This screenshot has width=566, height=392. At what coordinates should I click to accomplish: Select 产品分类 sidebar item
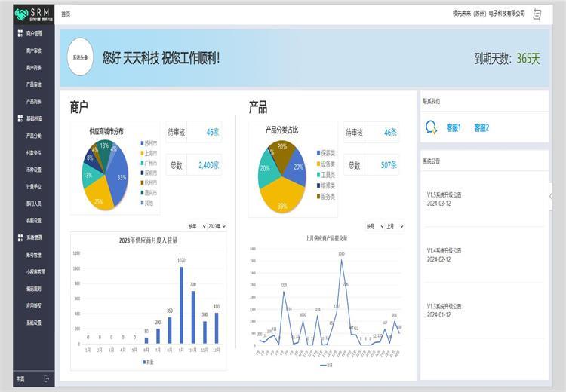[33, 136]
